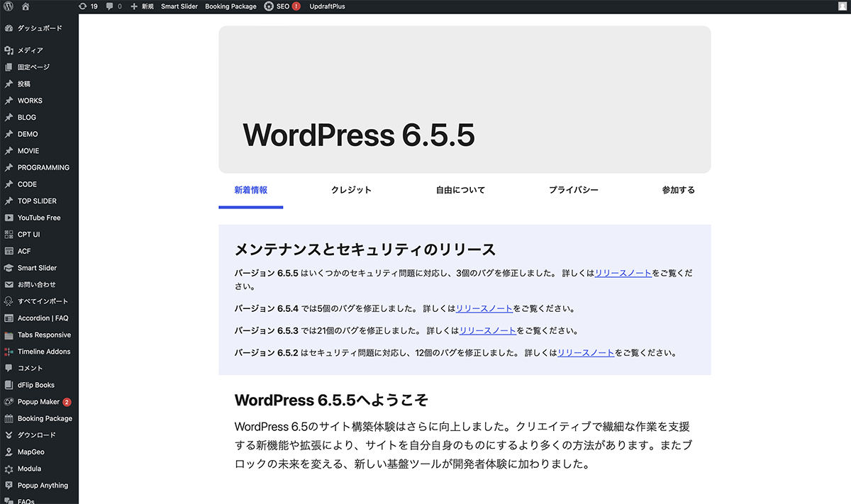Open the site home icon

pyautogui.click(x=26, y=6)
